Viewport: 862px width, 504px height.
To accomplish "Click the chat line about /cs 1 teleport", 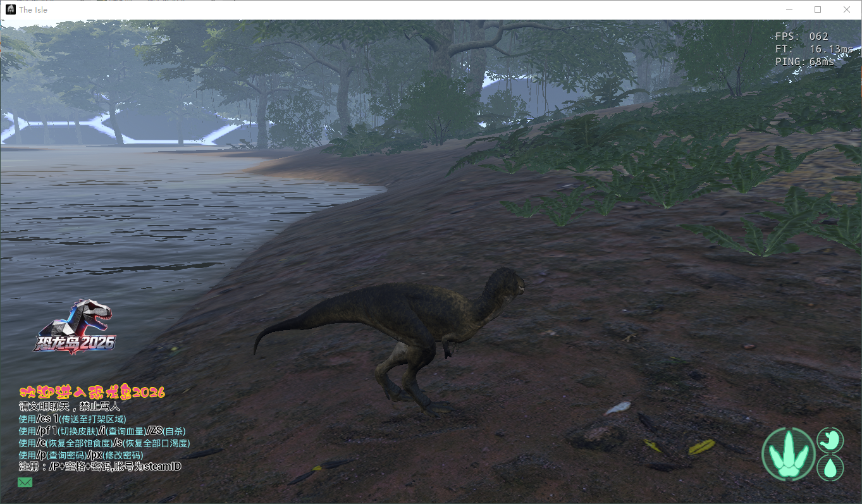I will tap(73, 419).
